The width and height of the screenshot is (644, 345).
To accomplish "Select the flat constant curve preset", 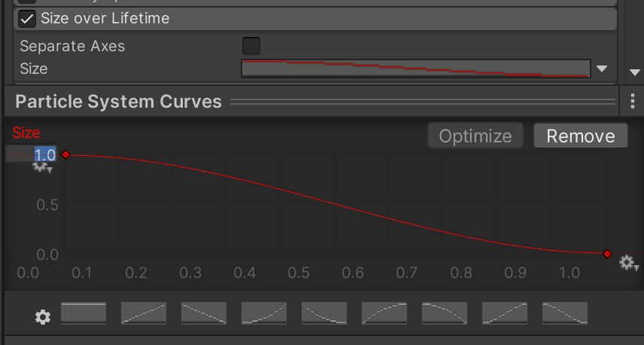I will (x=84, y=313).
